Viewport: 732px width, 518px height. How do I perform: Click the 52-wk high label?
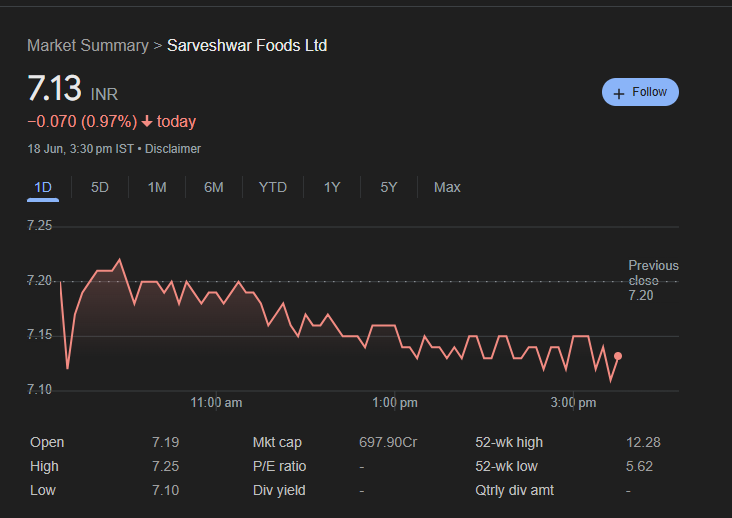pos(509,442)
